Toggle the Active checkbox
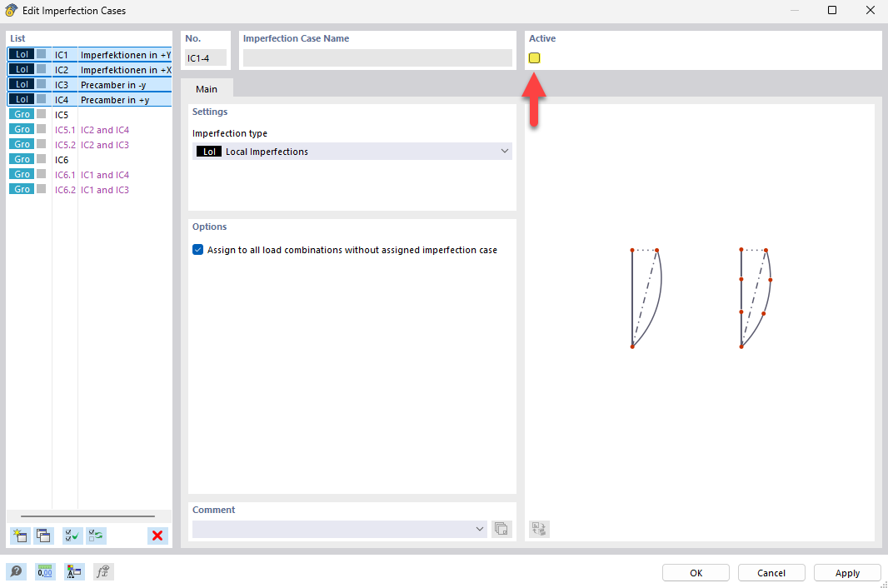The image size is (888, 588). coord(534,57)
